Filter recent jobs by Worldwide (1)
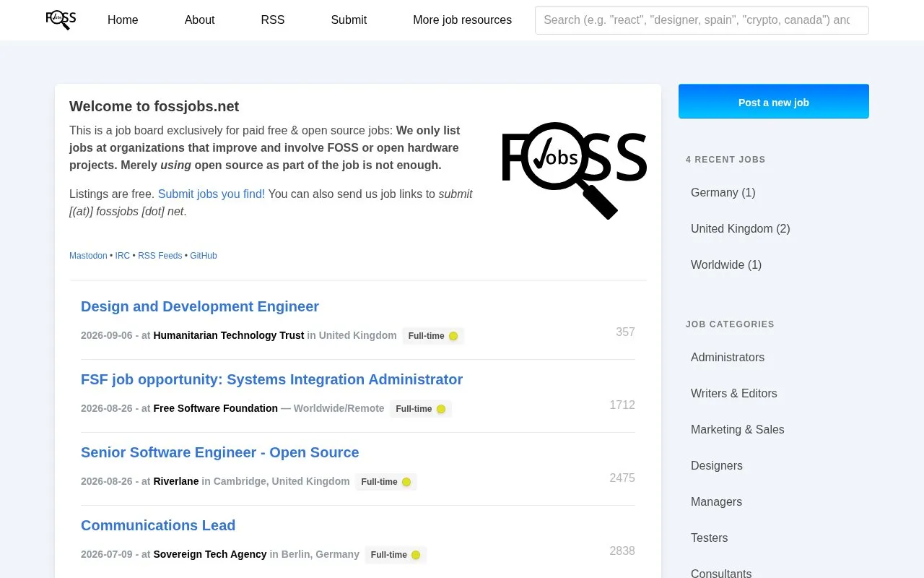This screenshot has height=578, width=924. 726,264
